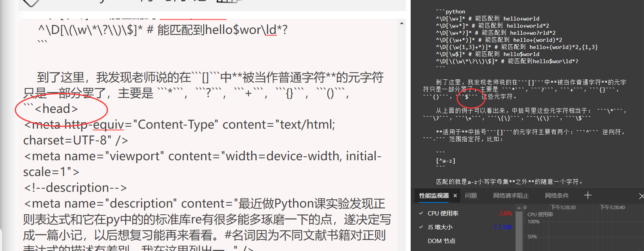Screen dimensions: 644x251
Task: Uncheck the CPU 使用率 metric
Action: 421,213
